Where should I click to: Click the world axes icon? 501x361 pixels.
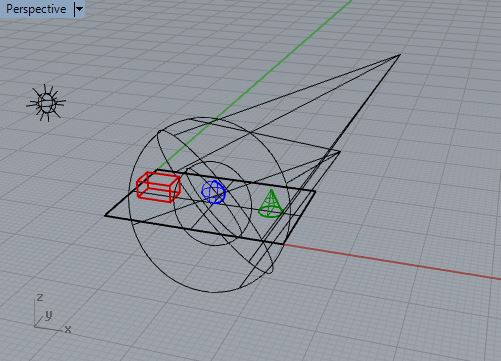pos(53,313)
